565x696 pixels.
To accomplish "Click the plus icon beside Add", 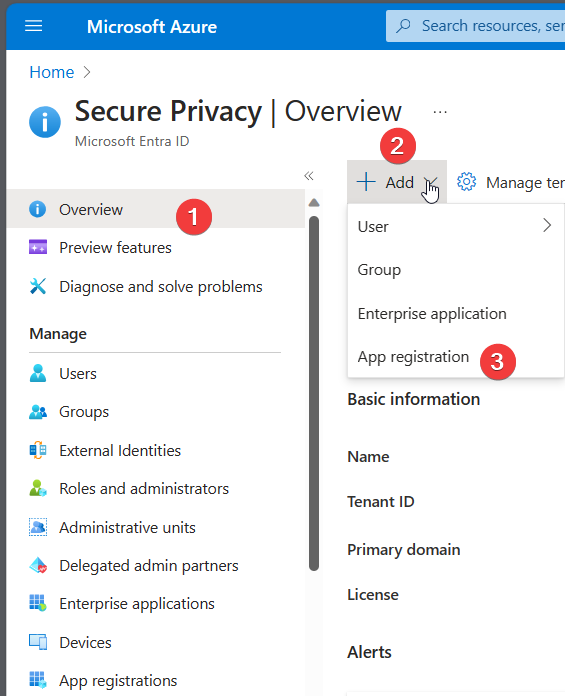I will [366, 182].
